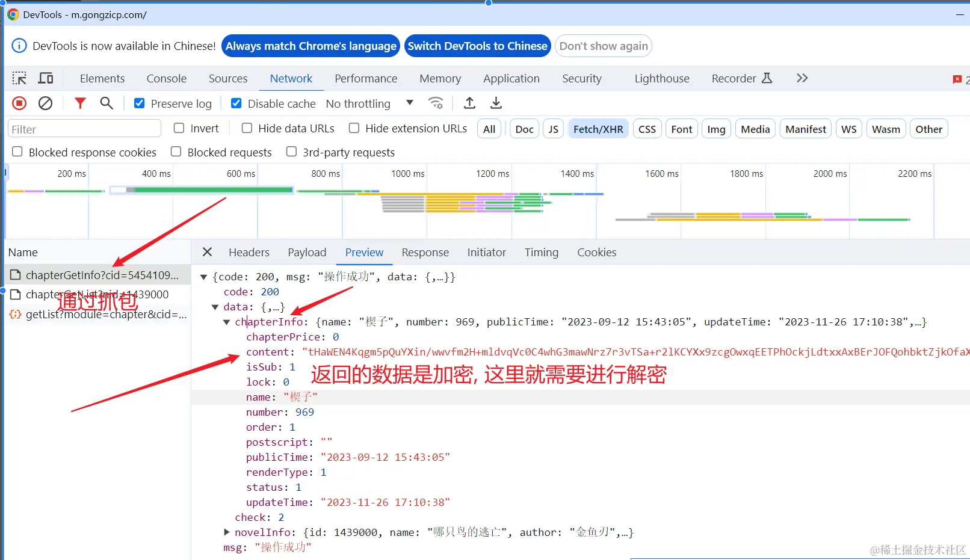Screen dimensions: 970x560
Task: Activate the inspect element selector icon
Action: (x=19, y=78)
